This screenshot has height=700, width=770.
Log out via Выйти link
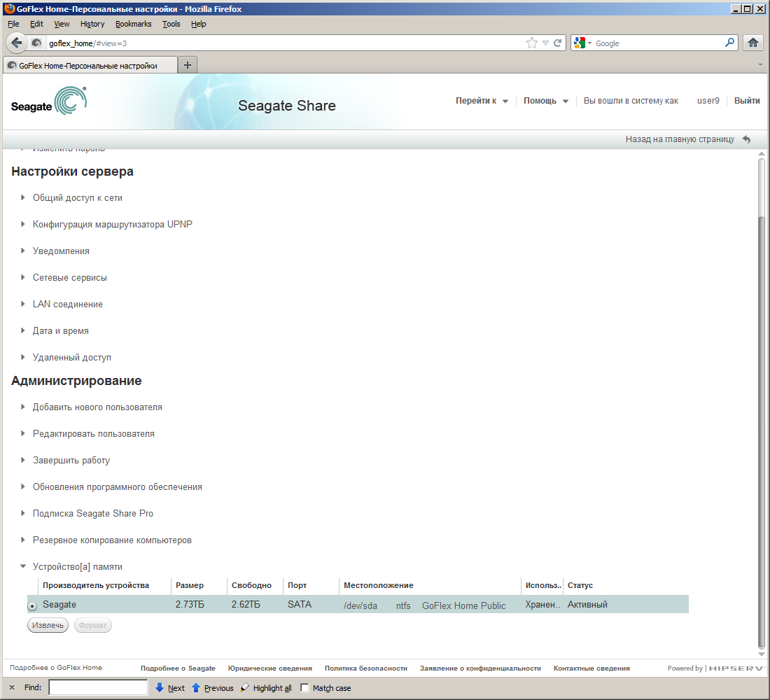click(x=747, y=101)
